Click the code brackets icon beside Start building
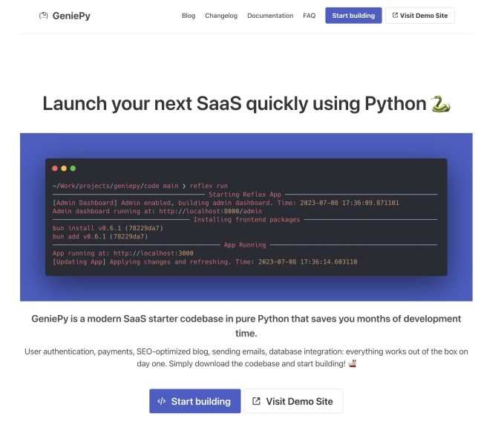 click(162, 401)
